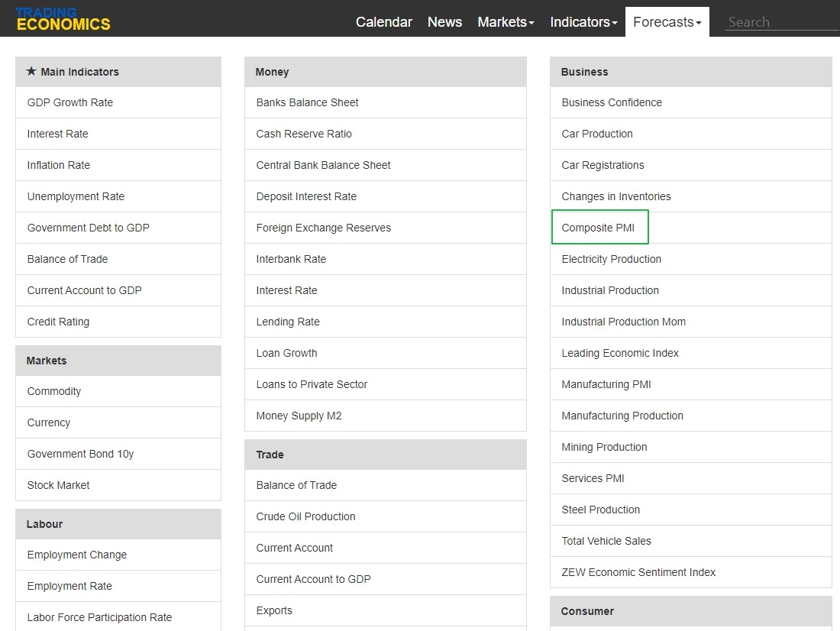This screenshot has width=840, height=631.
Task: Open the News section
Action: click(444, 22)
